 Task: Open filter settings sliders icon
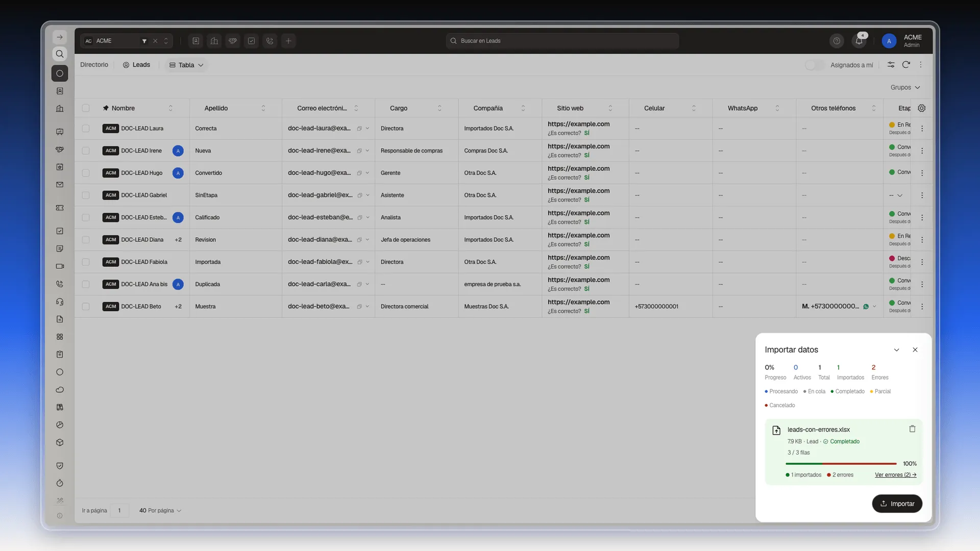[x=891, y=65]
